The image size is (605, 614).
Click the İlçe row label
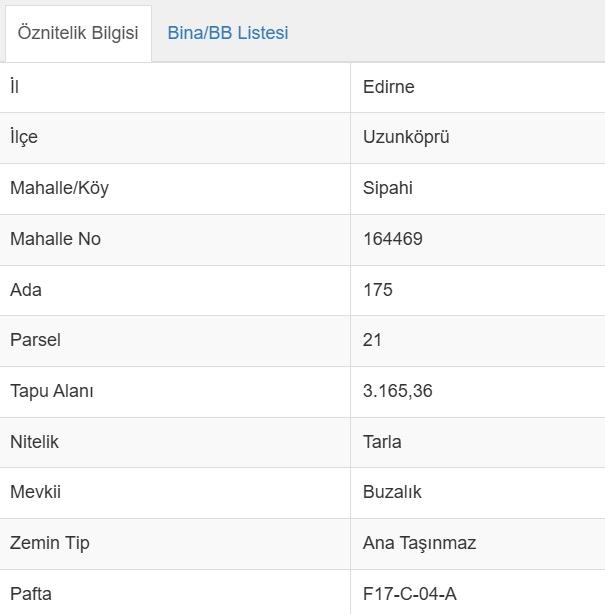[24, 137]
